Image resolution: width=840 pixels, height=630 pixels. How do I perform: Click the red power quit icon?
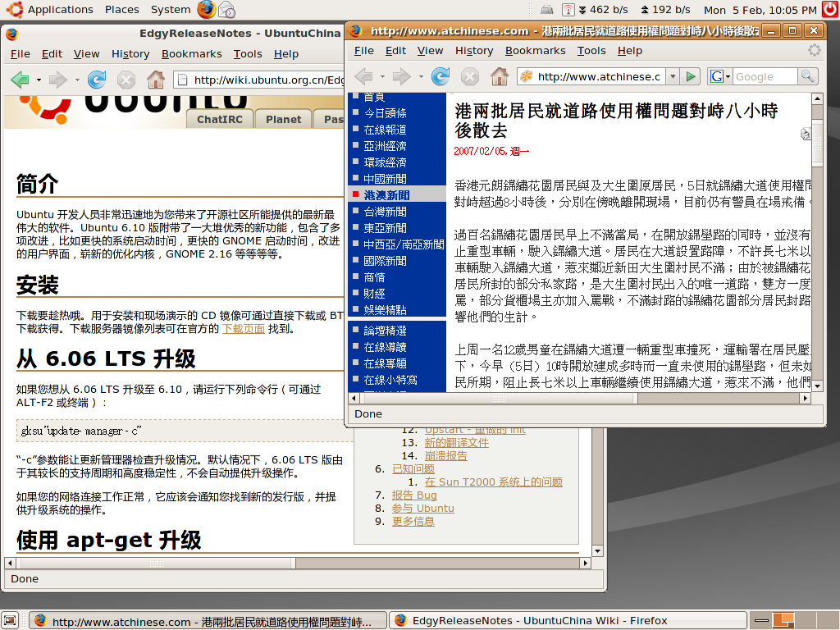click(x=830, y=10)
